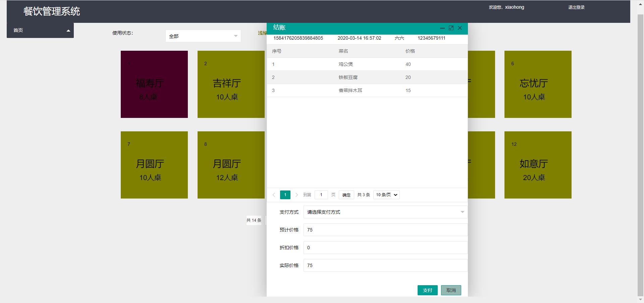Go to previous page arrow in dialog
644x303 pixels.
[x=274, y=195]
